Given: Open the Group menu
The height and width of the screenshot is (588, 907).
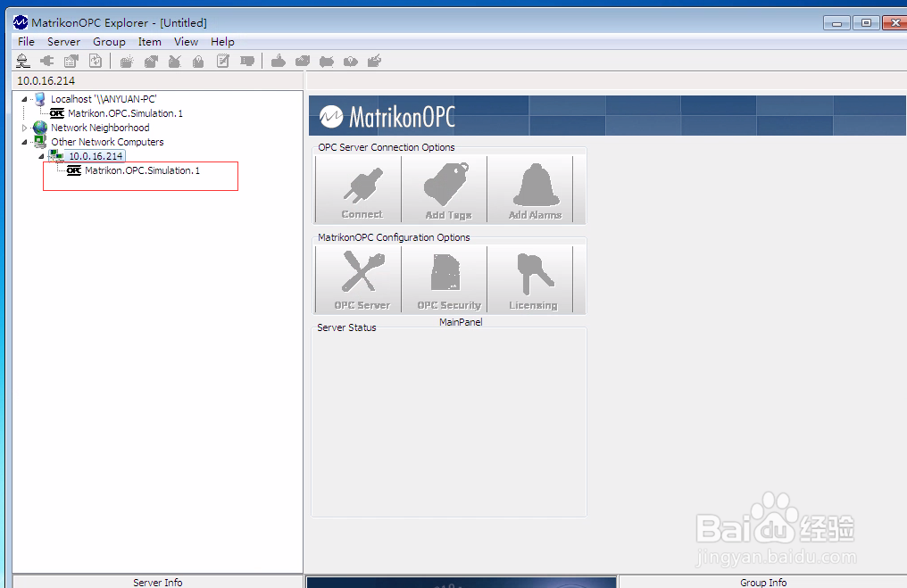Looking at the screenshot, I should 109,41.
